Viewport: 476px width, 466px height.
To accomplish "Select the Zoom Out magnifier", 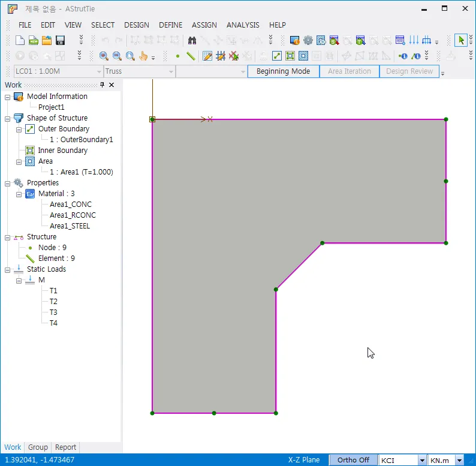I will [117, 56].
